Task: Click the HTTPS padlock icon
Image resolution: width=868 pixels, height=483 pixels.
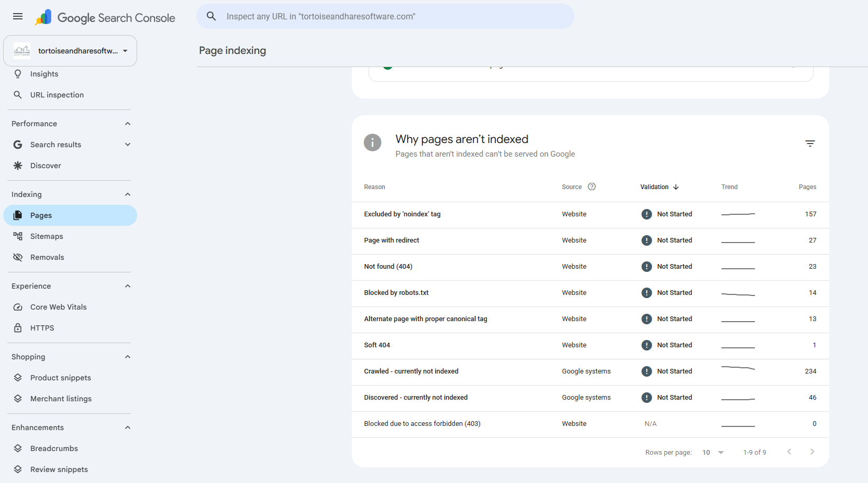Action: coord(18,328)
